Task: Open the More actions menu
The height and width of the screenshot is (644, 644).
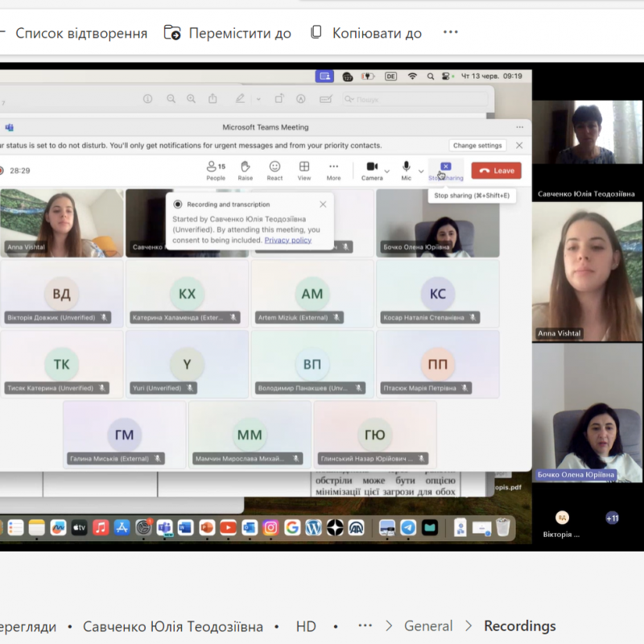Action: coord(333,171)
